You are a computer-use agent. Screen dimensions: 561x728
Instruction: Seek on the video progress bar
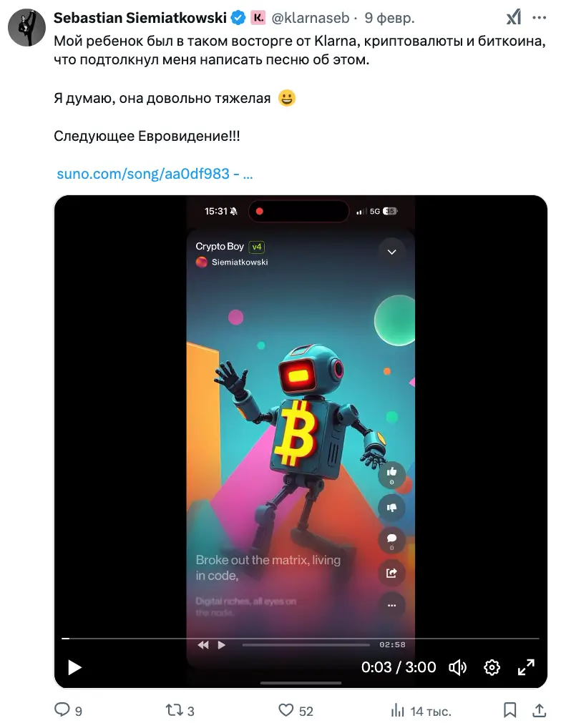(301, 638)
